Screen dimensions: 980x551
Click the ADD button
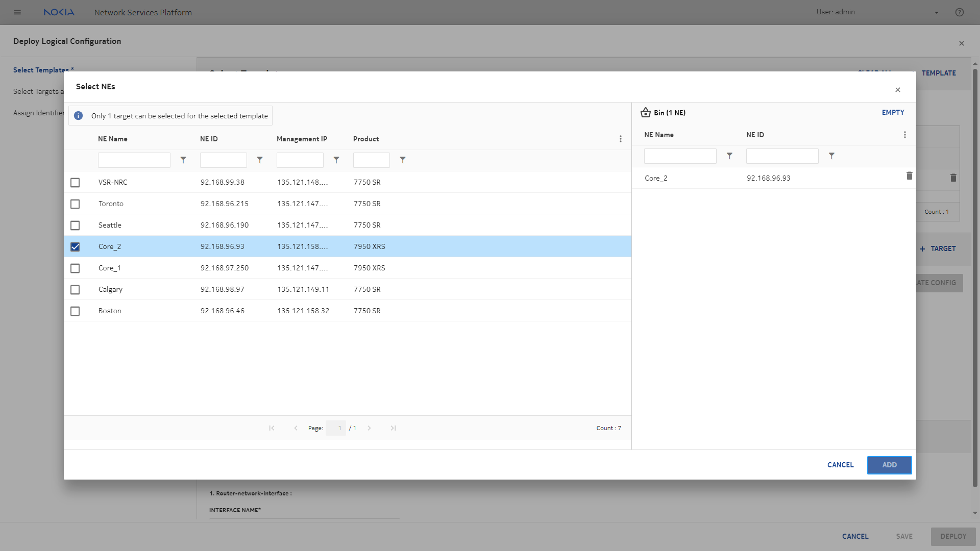[889, 465]
